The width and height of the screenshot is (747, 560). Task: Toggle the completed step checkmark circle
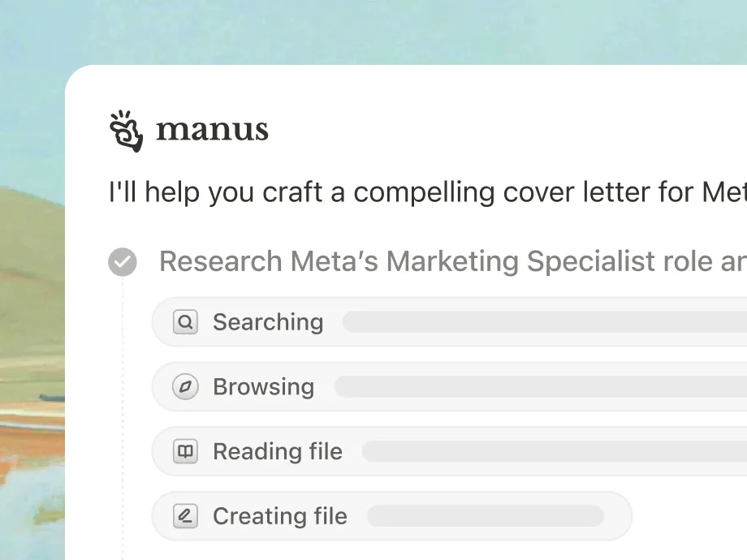point(123,262)
